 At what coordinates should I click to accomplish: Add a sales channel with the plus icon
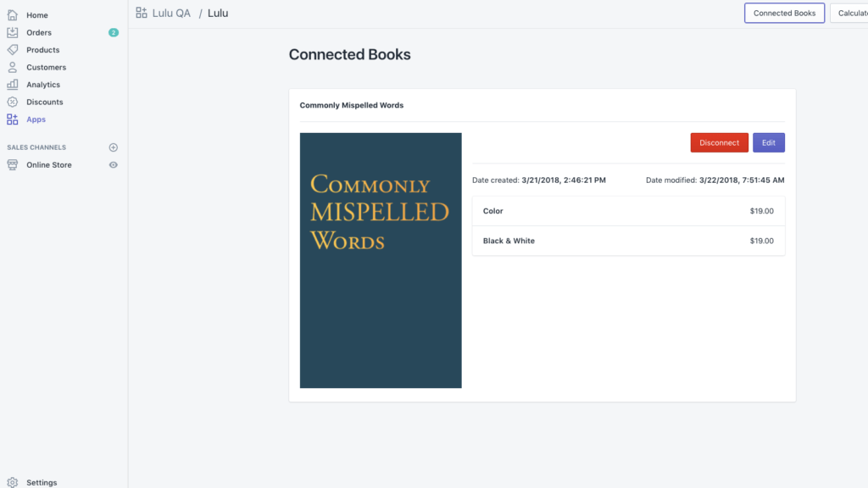pyautogui.click(x=113, y=147)
